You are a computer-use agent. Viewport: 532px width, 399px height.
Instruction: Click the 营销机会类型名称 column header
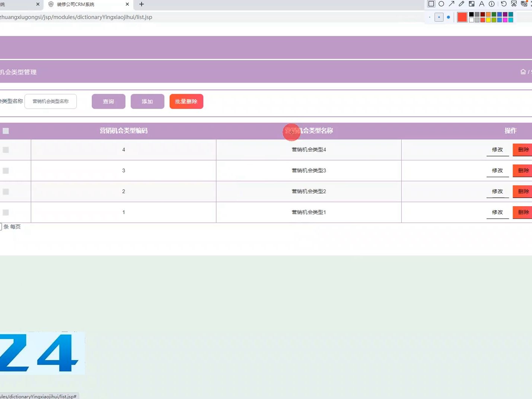[309, 131]
